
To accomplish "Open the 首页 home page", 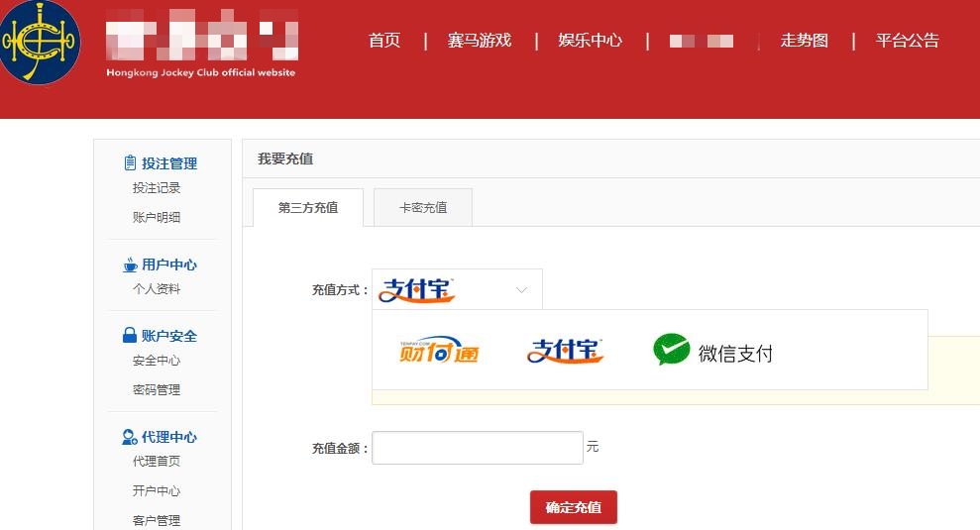I will [384, 41].
